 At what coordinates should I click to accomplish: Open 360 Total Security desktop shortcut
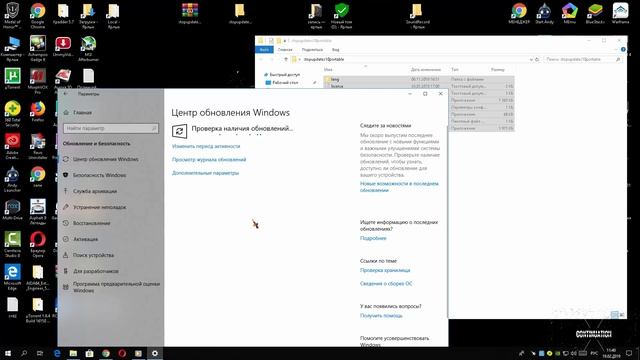[x=12, y=114]
